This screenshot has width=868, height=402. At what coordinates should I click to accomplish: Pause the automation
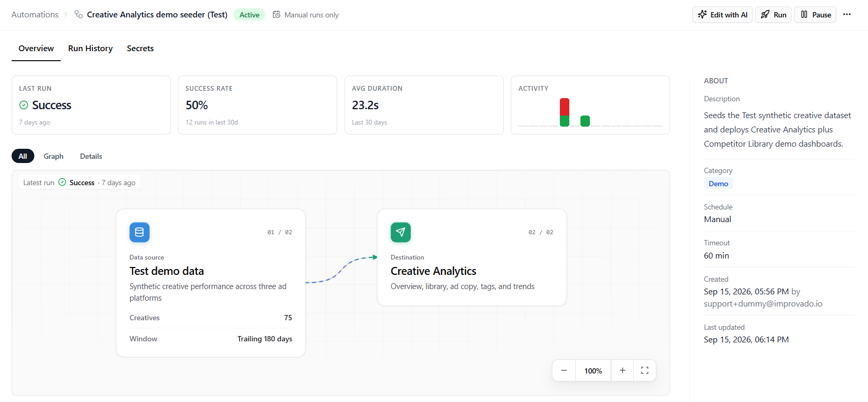815,15
